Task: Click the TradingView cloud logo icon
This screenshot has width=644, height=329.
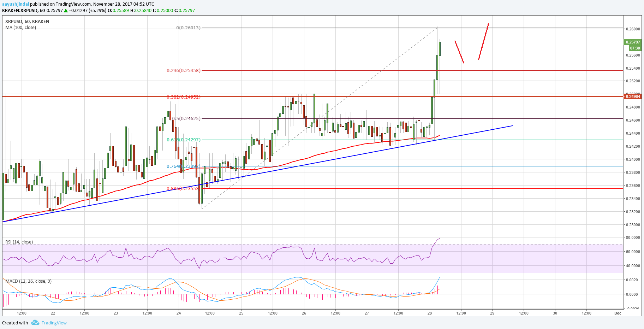Action: [x=35, y=322]
